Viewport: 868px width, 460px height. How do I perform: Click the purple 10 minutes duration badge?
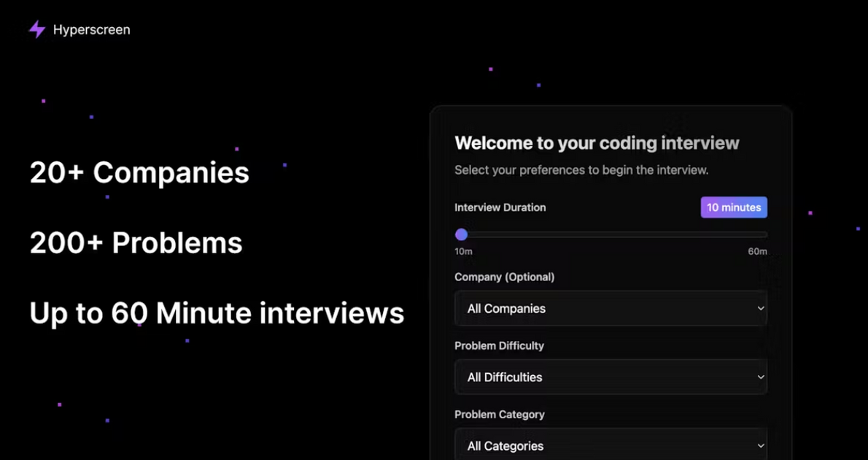point(734,207)
